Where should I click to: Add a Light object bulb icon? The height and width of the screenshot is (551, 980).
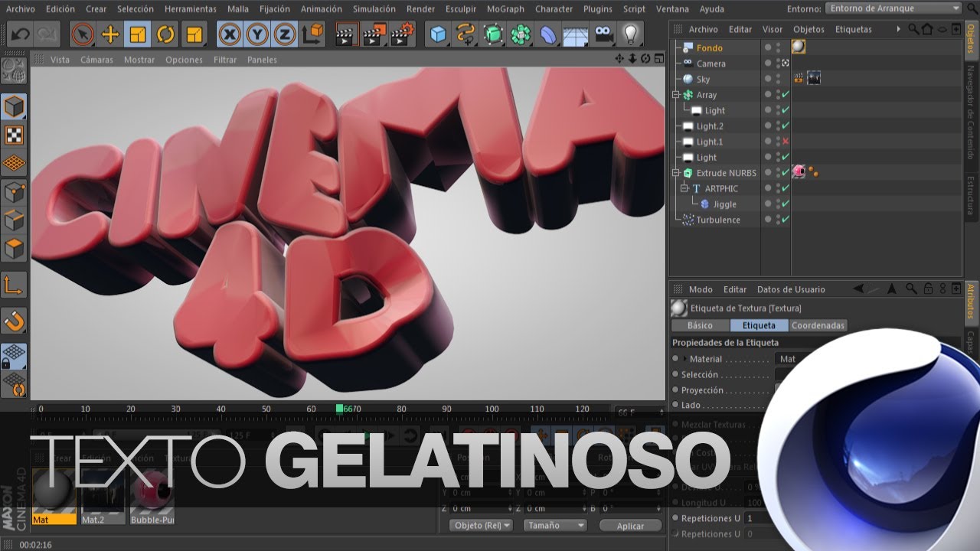(x=630, y=34)
